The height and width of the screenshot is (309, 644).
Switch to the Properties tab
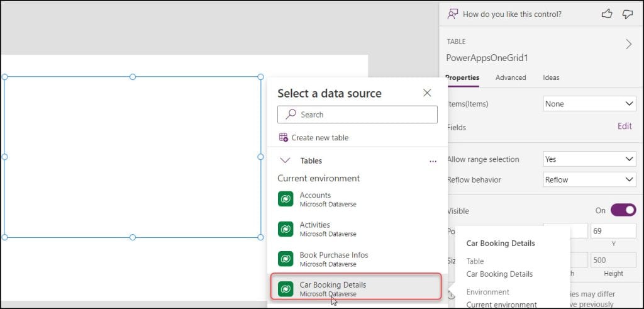point(462,77)
